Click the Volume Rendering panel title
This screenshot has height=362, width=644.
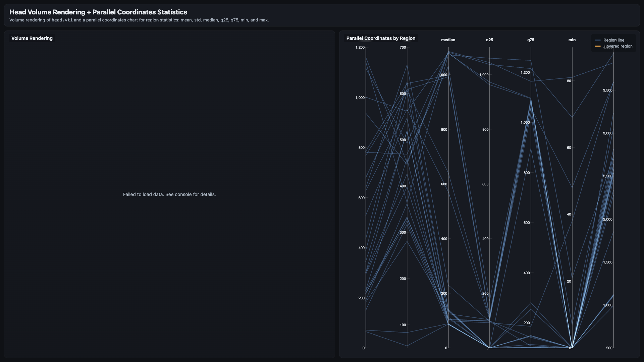click(x=32, y=38)
